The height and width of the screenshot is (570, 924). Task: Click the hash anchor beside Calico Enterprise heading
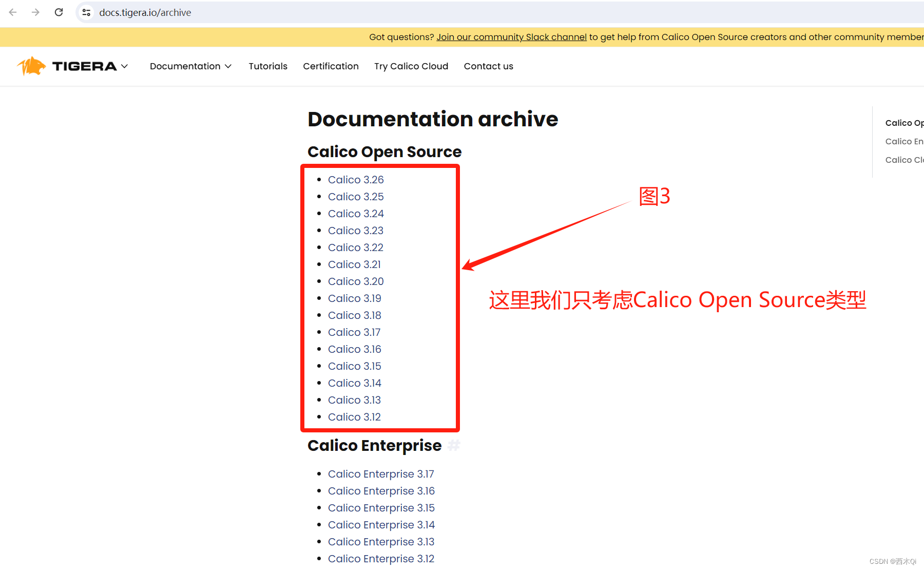point(454,446)
